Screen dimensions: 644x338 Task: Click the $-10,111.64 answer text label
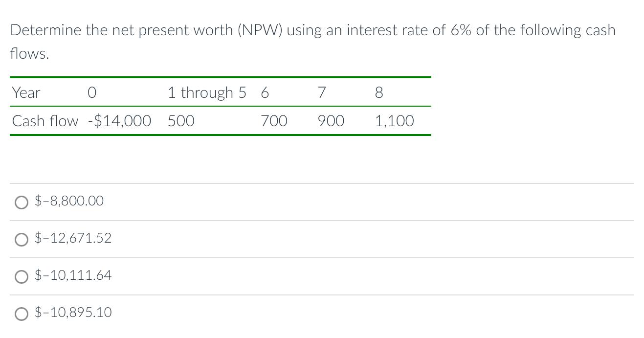click(x=72, y=275)
